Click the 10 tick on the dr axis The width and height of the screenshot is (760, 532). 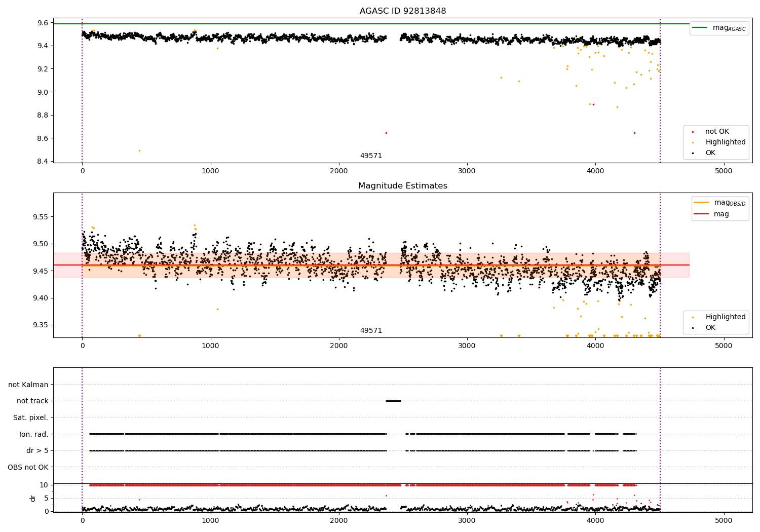[x=44, y=485]
